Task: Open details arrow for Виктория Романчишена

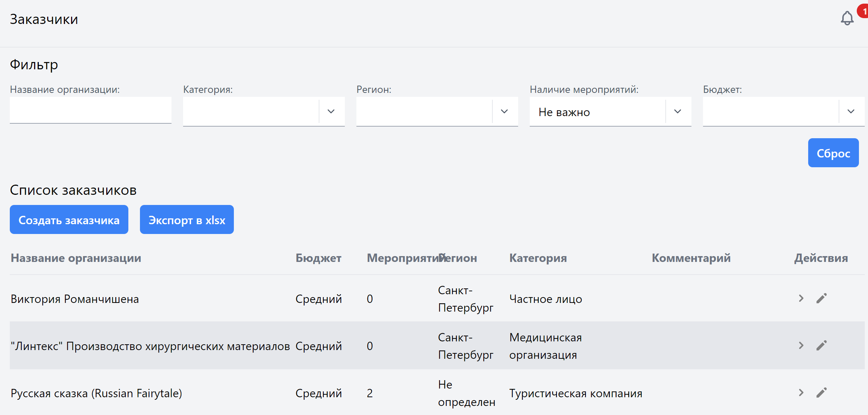Action: click(x=801, y=298)
